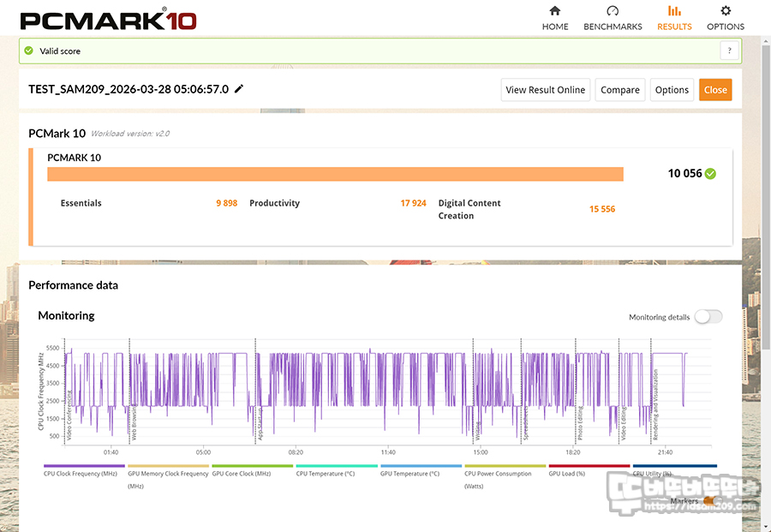Click the orange PCMark 10 score bar
Viewport: 771px width, 532px height.
point(335,174)
